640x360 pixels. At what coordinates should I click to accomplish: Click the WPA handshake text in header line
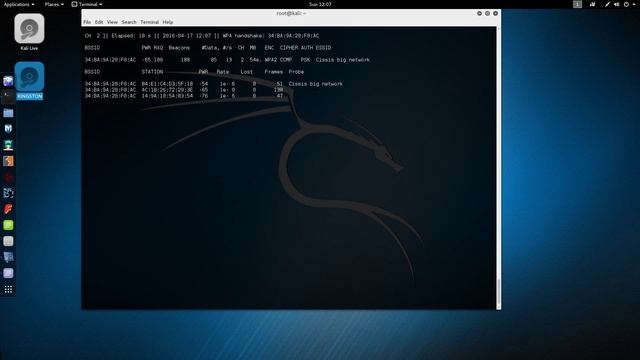tap(271, 36)
